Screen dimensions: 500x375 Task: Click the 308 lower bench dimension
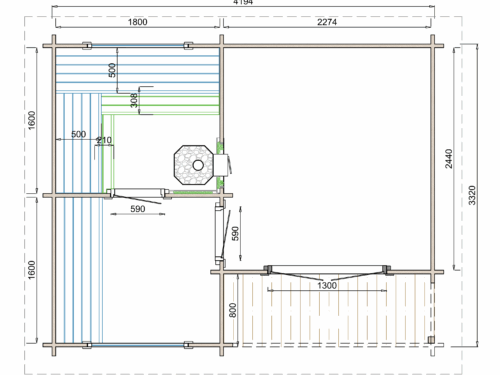click(x=134, y=100)
